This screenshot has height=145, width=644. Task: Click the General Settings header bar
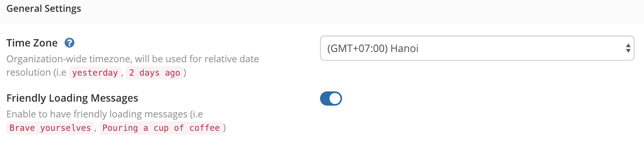pyautogui.click(x=322, y=11)
